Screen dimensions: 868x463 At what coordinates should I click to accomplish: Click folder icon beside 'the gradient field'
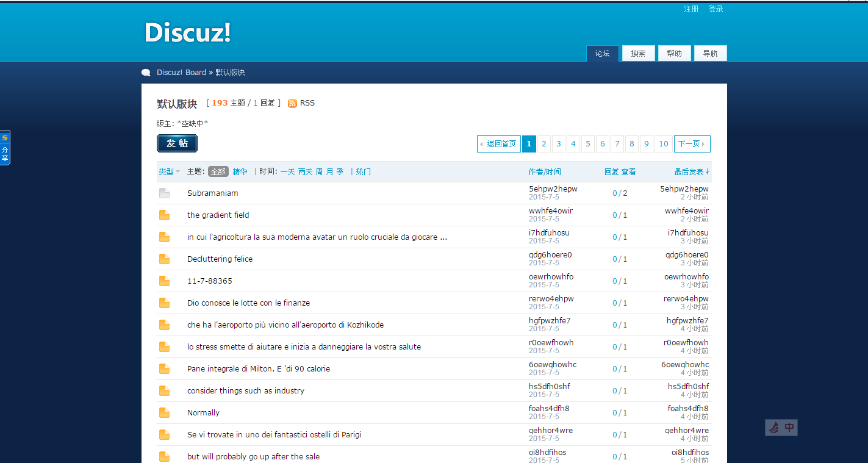tap(164, 215)
